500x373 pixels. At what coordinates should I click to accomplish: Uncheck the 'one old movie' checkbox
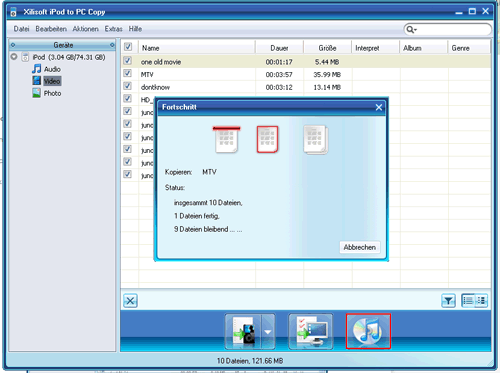(127, 61)
